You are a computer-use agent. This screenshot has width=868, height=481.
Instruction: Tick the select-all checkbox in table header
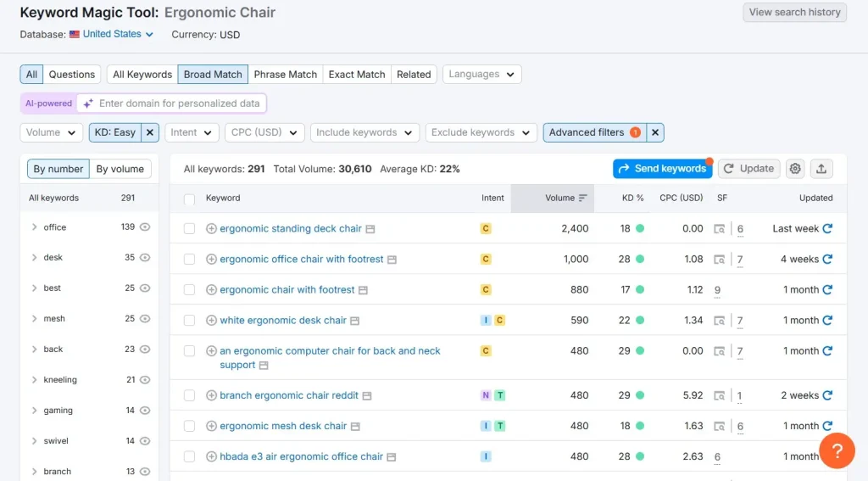point(189,199)
